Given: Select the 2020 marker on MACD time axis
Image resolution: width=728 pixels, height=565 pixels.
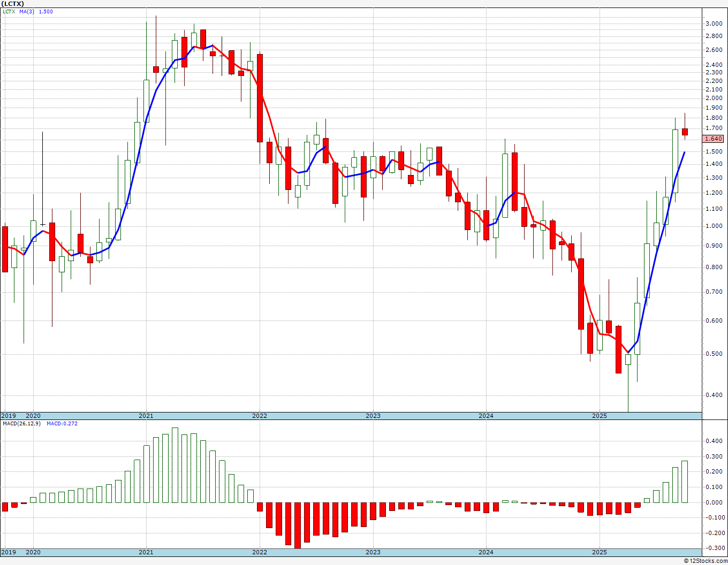Looking at the screenshot, I should [33, 552].
